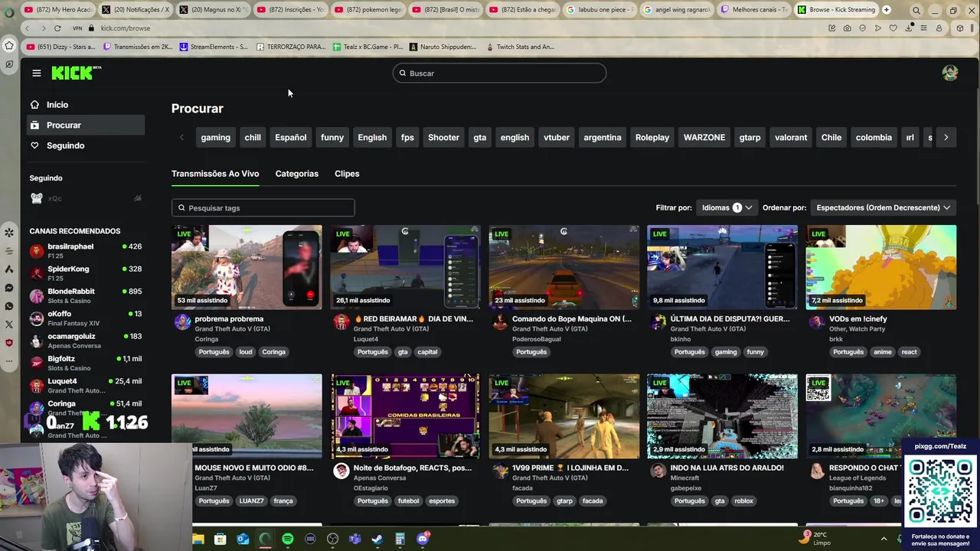This screenshot has height=551, width=980.
Task: Filter by the chill tag
Action: (253, 137)
